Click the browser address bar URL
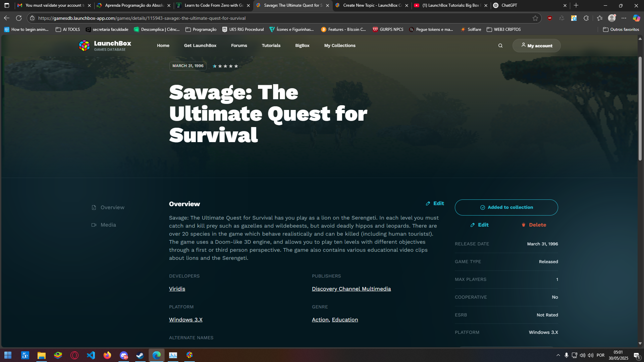Viewport: 644px width, 362px height. [142, 18]
